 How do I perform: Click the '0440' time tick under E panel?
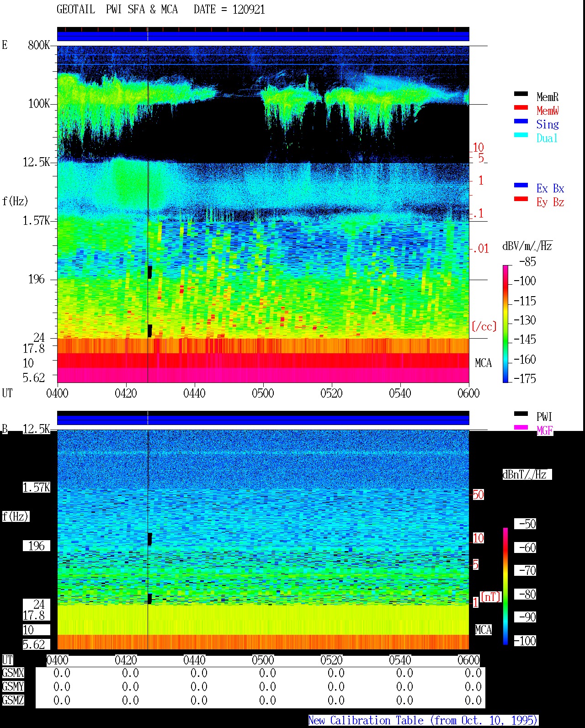(x=194, y=393)
